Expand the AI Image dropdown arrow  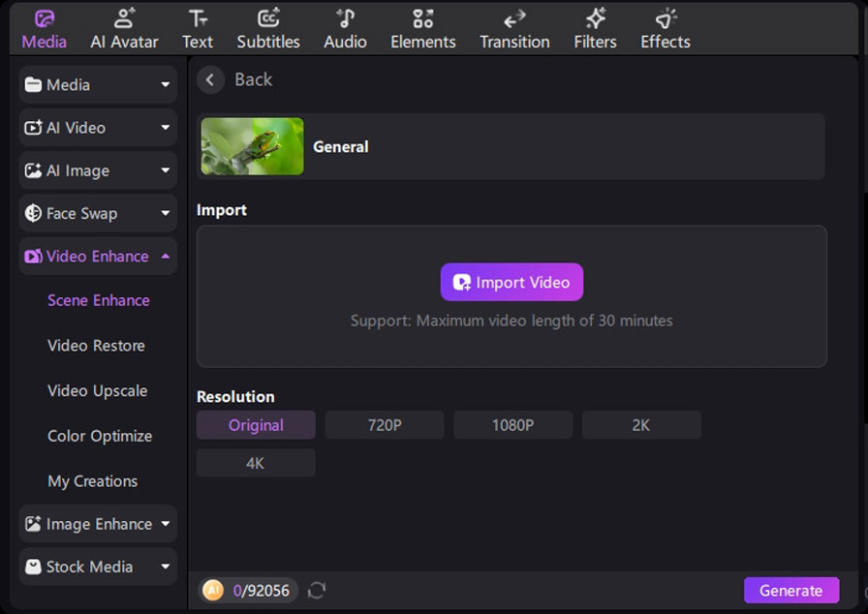tap(165, 170)
